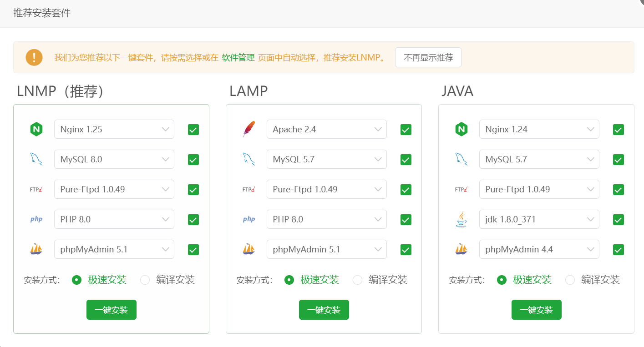Viewport: 644px width, 347px height.
Task: Uncheck Apache 2.4 checkbox in LAMP
Action: 406,130
